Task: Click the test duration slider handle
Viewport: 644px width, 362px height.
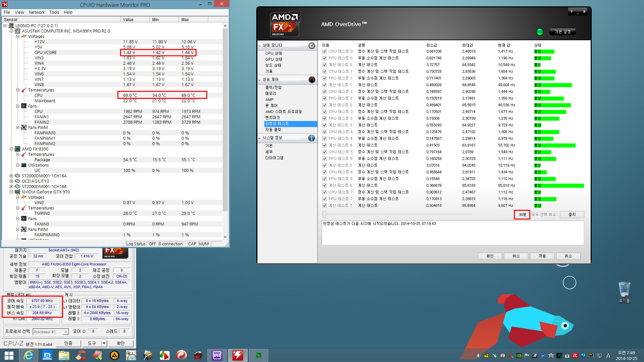Action: (324, 215)
